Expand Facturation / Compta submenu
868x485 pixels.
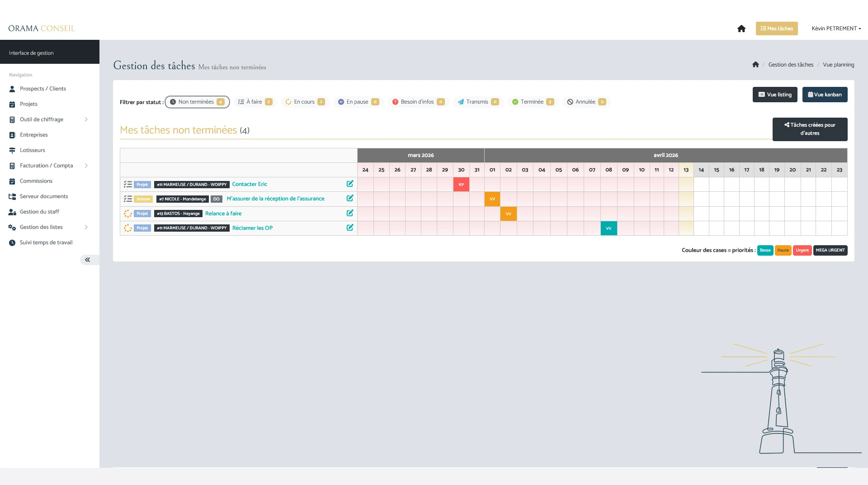tap(86, 166)
